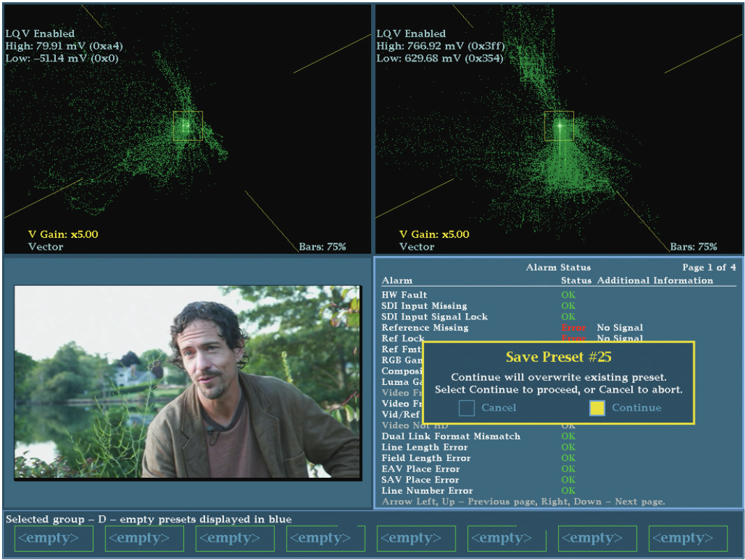Click the Alarm Status panel title
The height and width of the screenshot is (560, 745).
tap(558, 267)
